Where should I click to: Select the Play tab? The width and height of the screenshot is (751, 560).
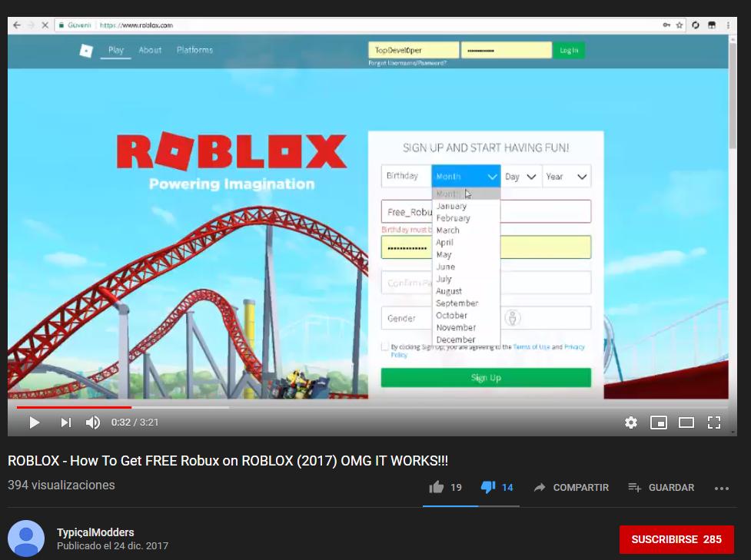click(116, 50)
